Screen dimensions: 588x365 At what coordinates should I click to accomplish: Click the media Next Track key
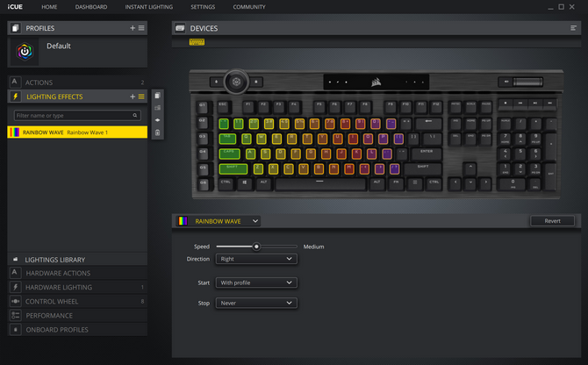click(x=549, y=103)
